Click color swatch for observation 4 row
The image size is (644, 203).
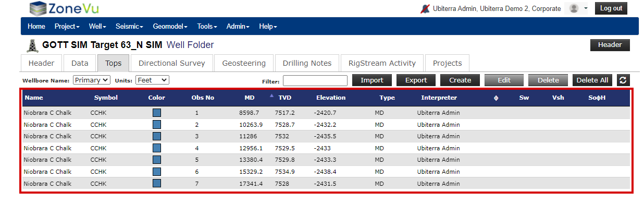pos(157,148)
